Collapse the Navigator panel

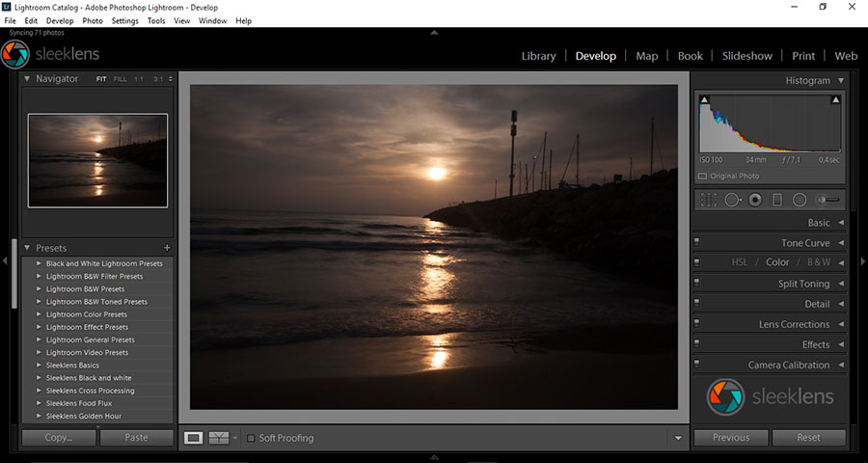tap(27, 79)
